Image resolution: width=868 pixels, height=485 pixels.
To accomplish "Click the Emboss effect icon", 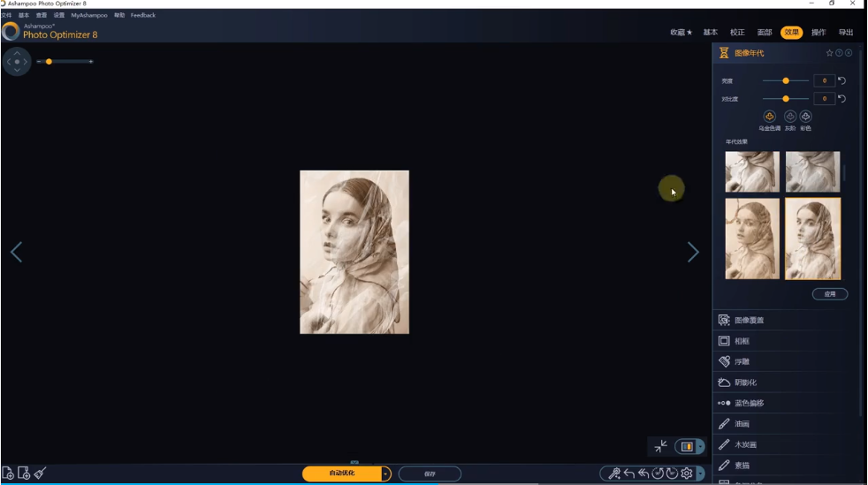I will tap(724, 361).
